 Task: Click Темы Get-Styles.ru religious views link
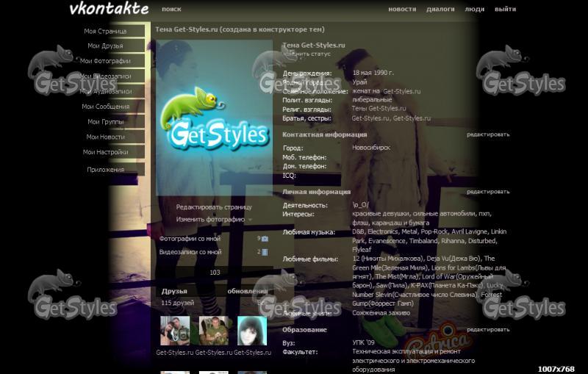[379, 108]
